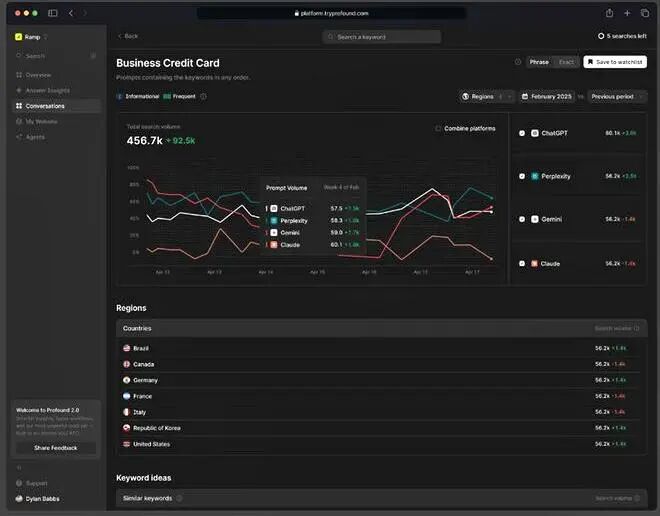
Task: Toggle the Perplexity platform checkbox
Action: (x=522, y=176)
